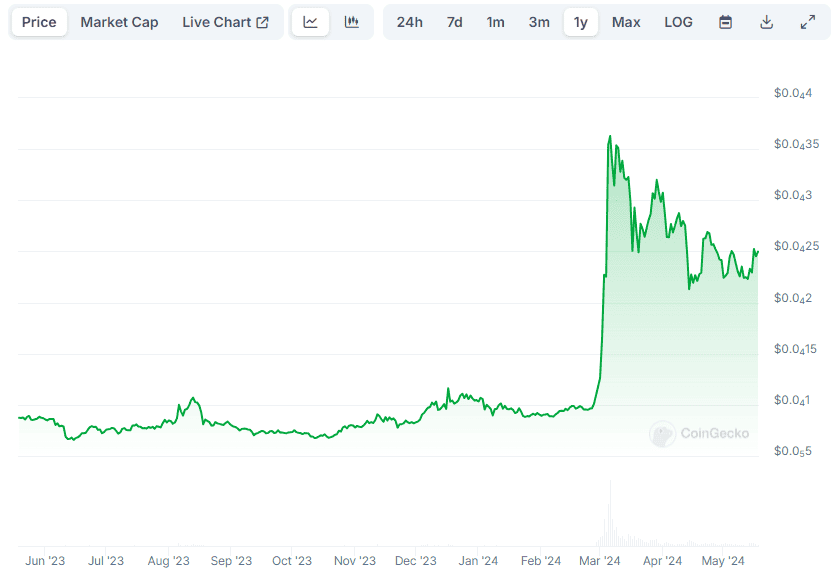Switch to candlestick chart view icon
838x581 pixels.
tap(352, 22)
